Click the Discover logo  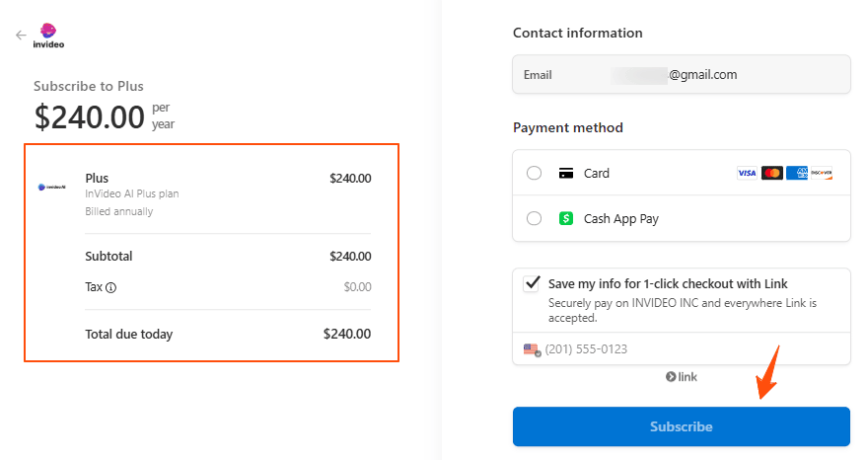point(822,173)
